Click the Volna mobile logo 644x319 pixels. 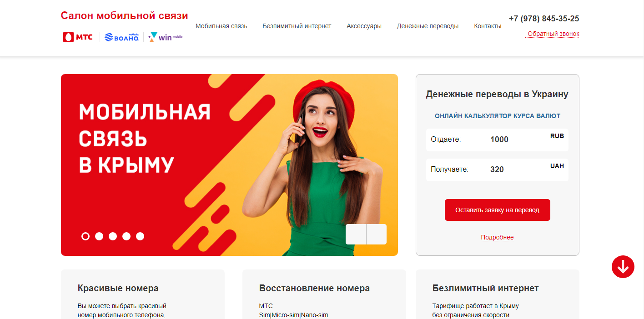point(121,37)
